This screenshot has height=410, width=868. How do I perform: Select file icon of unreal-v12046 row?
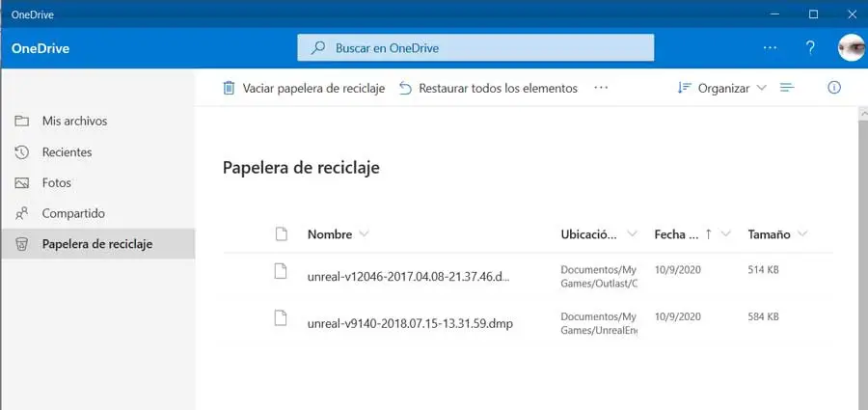(x=282, y=271)
